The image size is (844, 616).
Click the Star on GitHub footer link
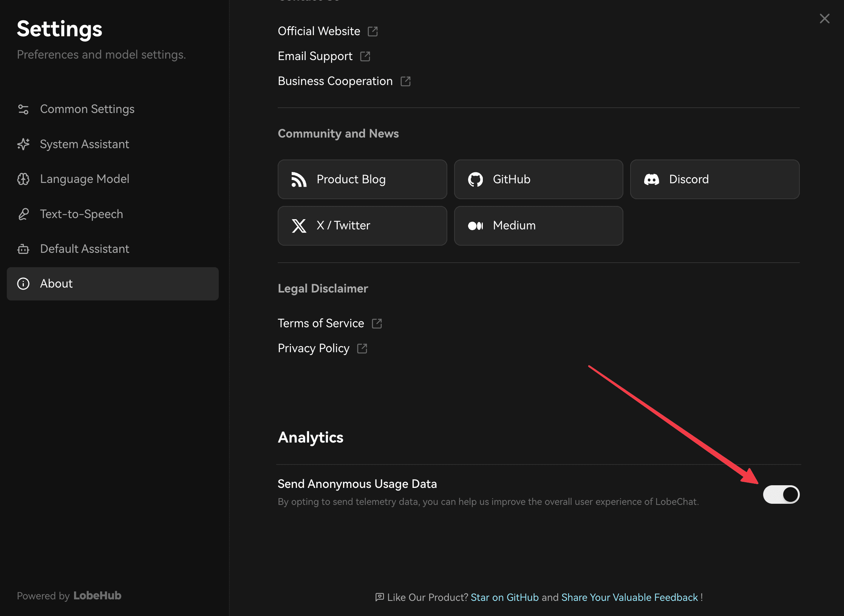(x=505, y=597)
